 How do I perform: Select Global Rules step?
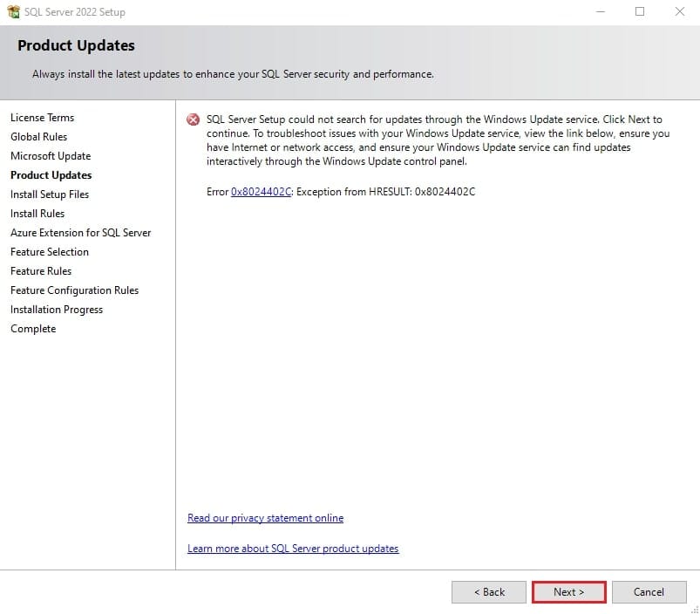(x=39, y=137)
